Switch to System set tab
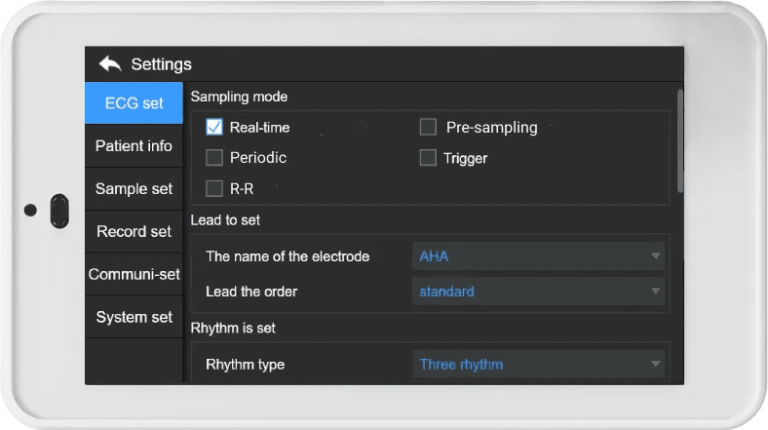This screenshot has width=768, height=430. point(134,318)
